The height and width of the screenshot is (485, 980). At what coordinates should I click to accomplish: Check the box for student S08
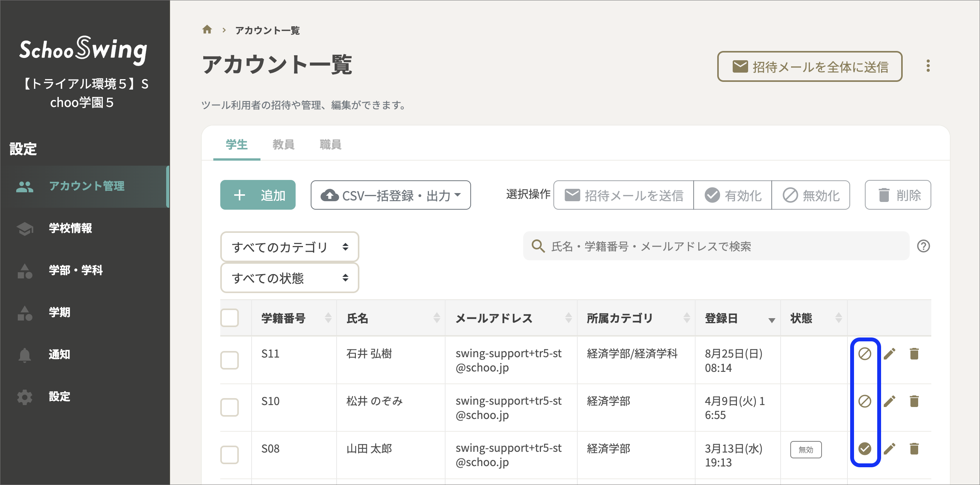tap(230, 454)
